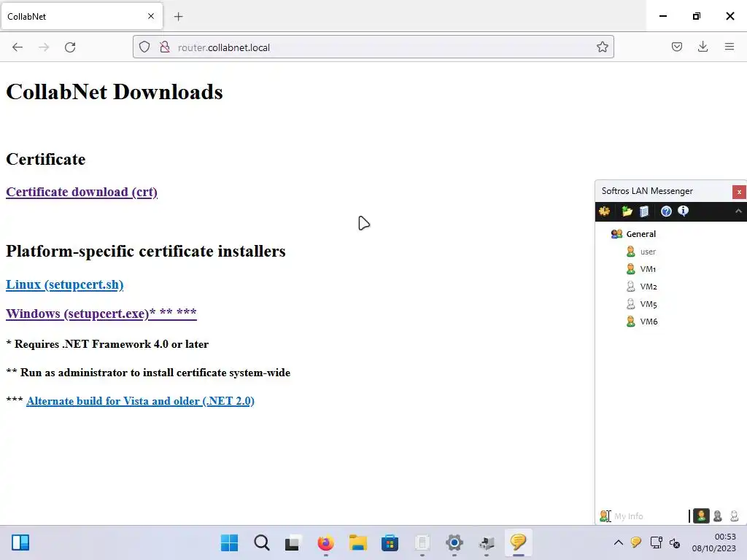The width and height of the screenshot is (747, 560).
Task: Open Microsoft Store from taskbar
Action: point(390,542)
